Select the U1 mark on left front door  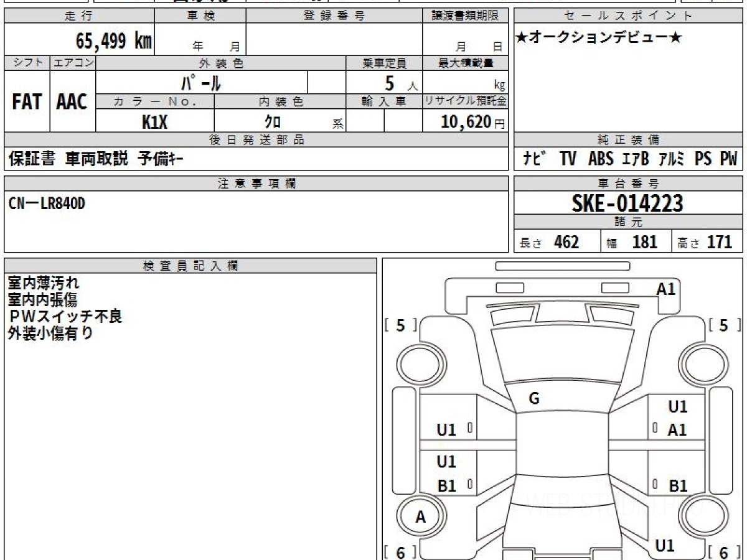point(446,429)
